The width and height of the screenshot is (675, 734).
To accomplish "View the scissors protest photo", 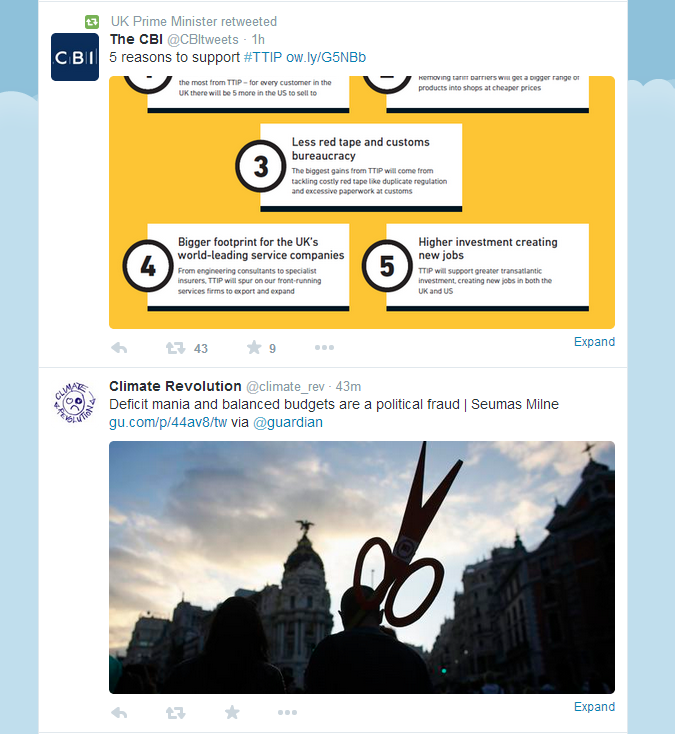I will [x=362, y=567].
